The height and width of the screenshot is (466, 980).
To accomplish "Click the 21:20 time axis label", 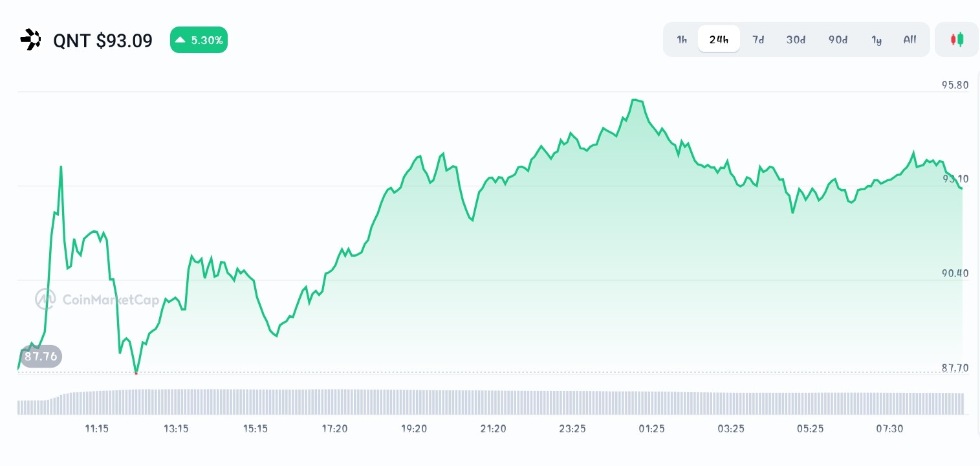I will click(494, 428).
